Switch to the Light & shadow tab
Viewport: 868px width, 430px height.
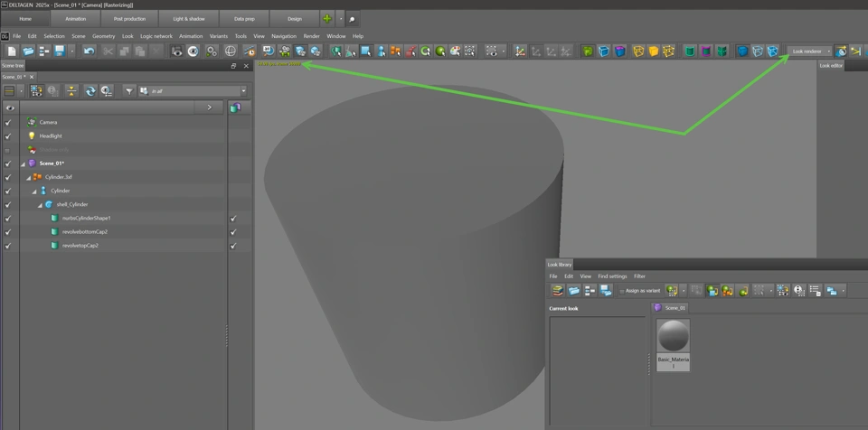point(188,18)
